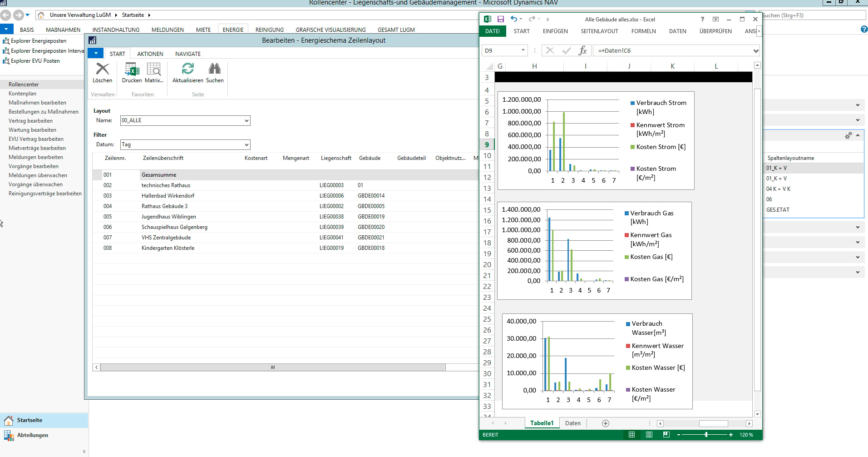Open the Matrix view icon

coord(154,70)
